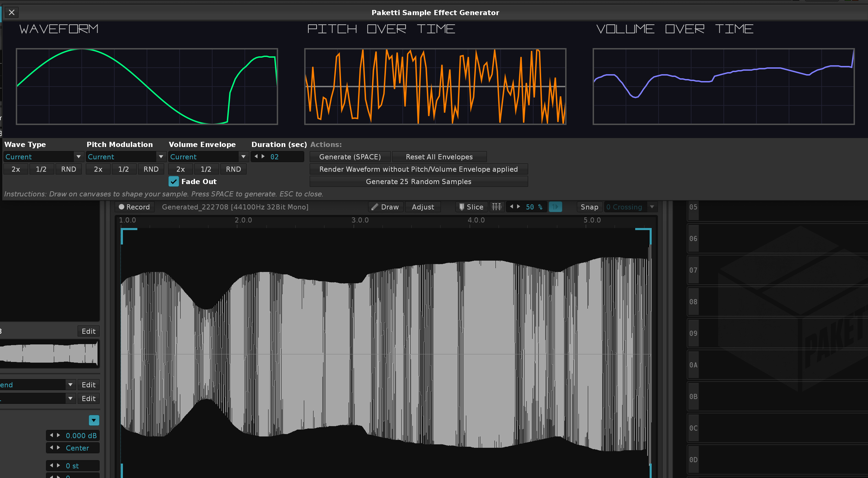Click Reset All Envelopes
The width and height of the screenshot is (868, 478).
[439, 157]
